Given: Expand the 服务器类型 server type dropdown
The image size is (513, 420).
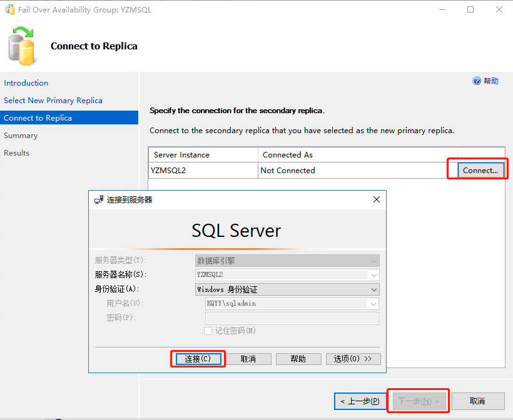Looking at the screenshot, I should [x=374, y=261].
